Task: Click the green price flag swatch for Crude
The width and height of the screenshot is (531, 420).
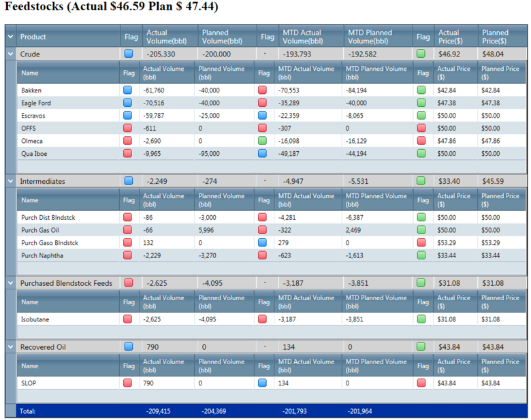Action: [x=421, y=54]
